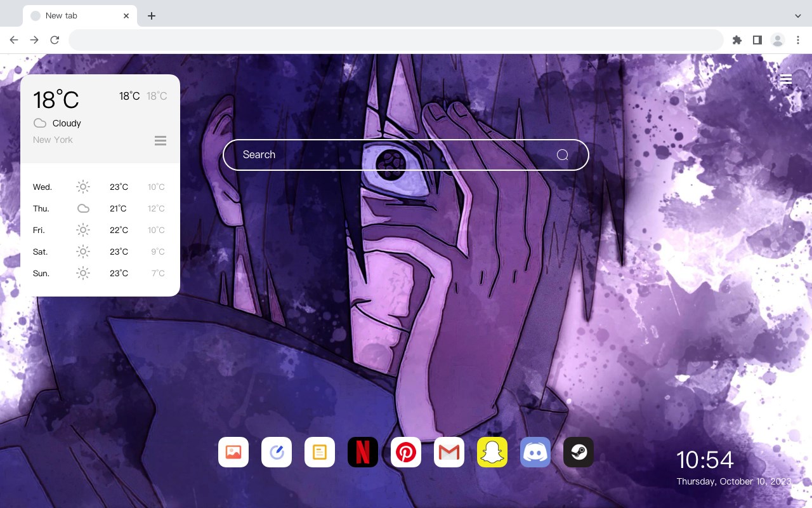Image resolution: width=812 pixels, height=508 pixels.
Task: Open the Gmail shortcut icon
Action: 449,452
